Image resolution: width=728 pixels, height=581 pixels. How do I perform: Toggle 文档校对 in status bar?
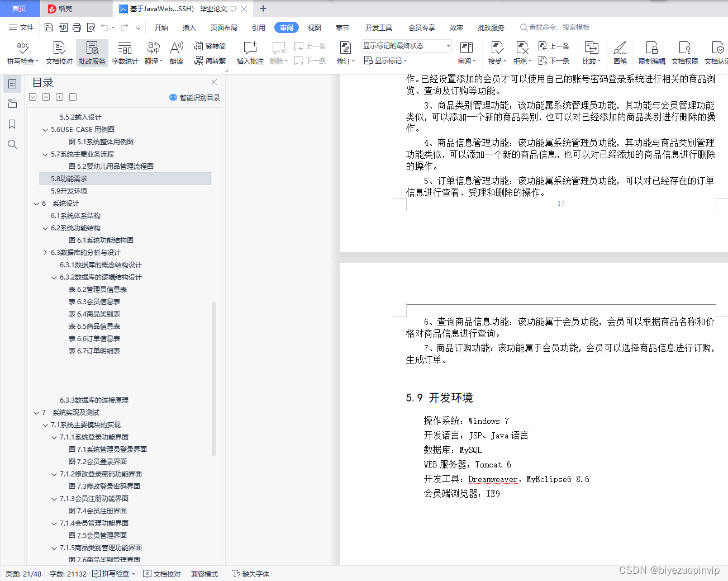(162, 574)
